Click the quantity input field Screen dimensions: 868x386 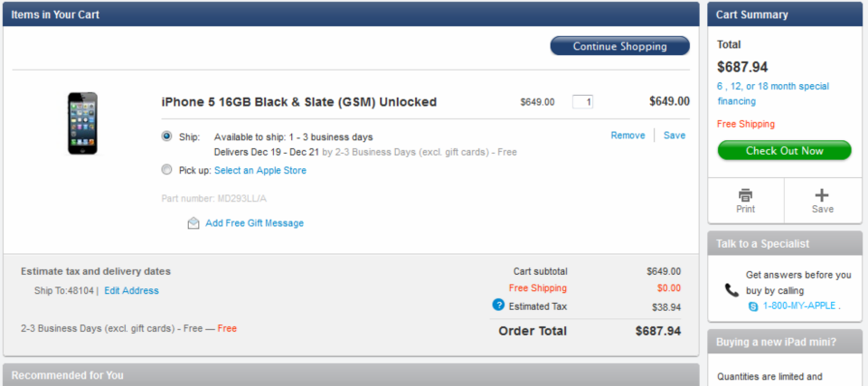click(x=582, y=102)
